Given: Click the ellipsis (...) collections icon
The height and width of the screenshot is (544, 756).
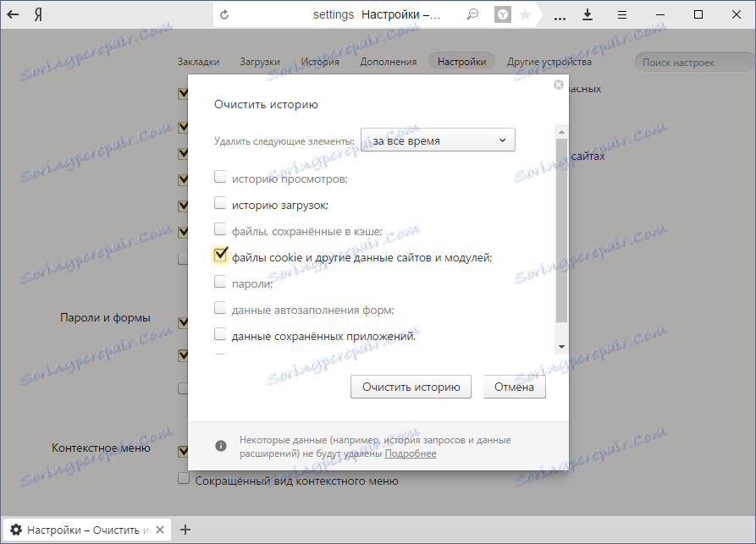Looking at the screenshot, I should (x=559, y=14).
